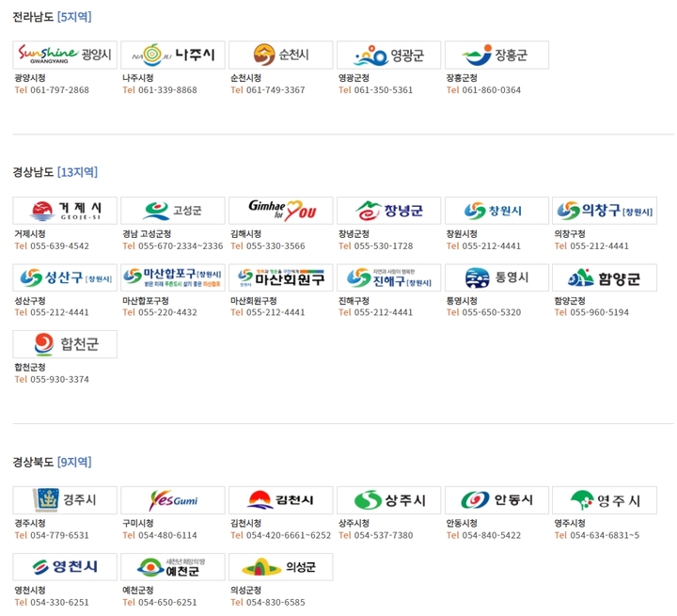677x616 pixels.
Task: Select the 마산회원구 logo banner
Action: pyautogui.click(x=280, y=277)
